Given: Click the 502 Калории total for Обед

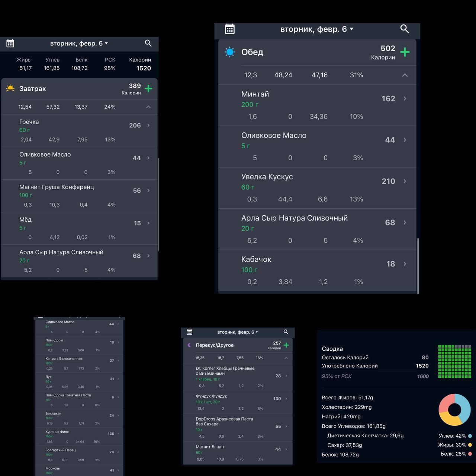Looking at the screenshot, I should pyautogui.click(x=388, y=48).
